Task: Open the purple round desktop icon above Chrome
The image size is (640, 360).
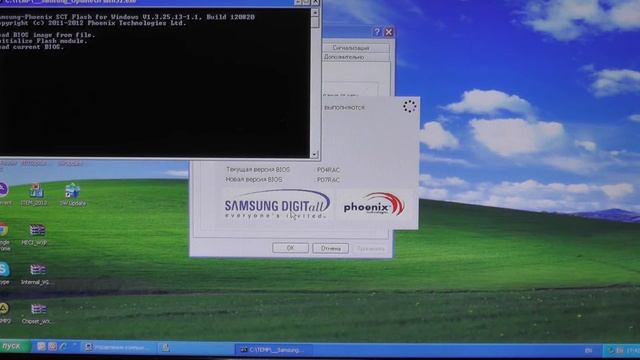Action: click(4, 193)
